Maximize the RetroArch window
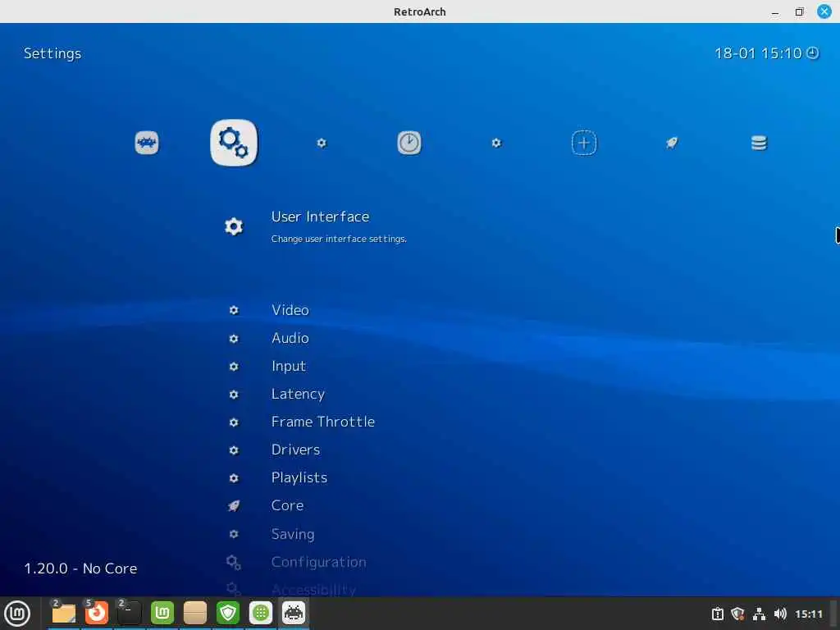Viewport: 840px width, 630px height. coord(799,11)
